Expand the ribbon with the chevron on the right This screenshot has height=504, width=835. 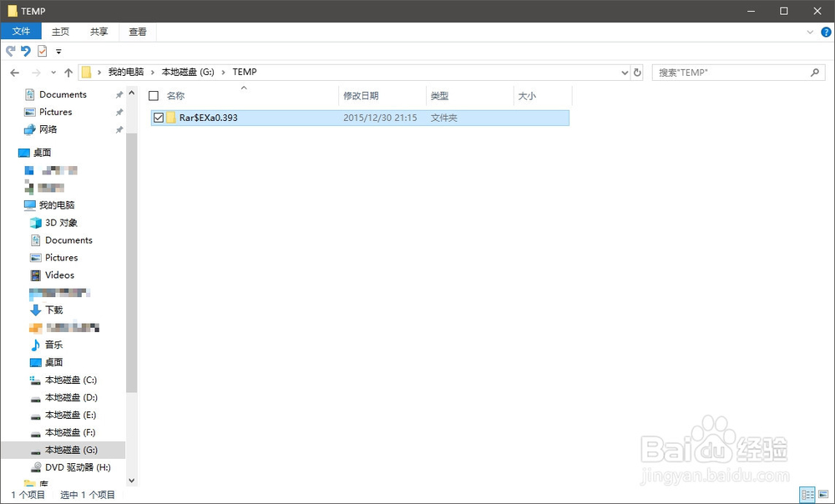808,32
